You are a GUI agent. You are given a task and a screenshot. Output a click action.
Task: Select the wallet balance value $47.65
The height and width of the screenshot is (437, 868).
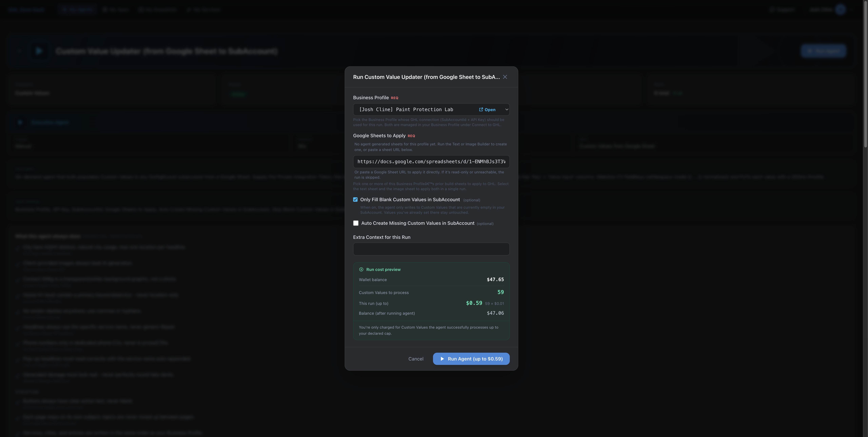[x=495, y=280]
